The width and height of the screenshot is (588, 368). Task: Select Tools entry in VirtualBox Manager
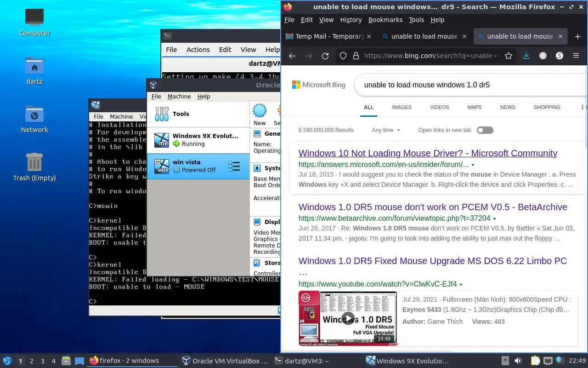(198, 114)
